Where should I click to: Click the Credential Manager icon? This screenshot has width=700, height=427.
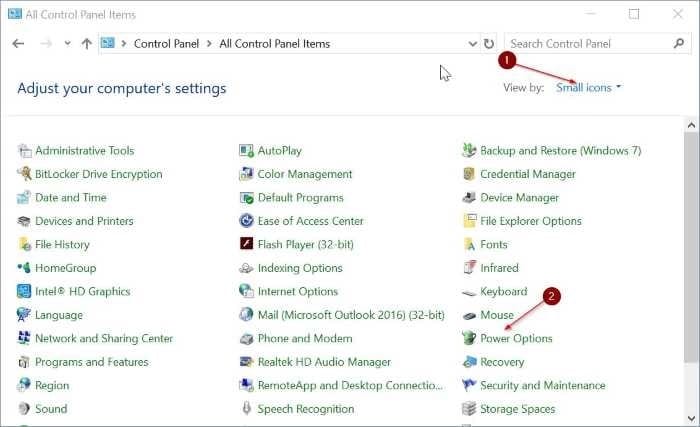point(469,174)
